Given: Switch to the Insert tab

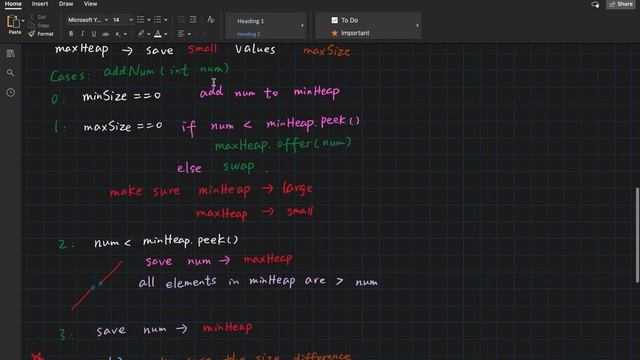Looking at the screenshot, I should (40, 4).
